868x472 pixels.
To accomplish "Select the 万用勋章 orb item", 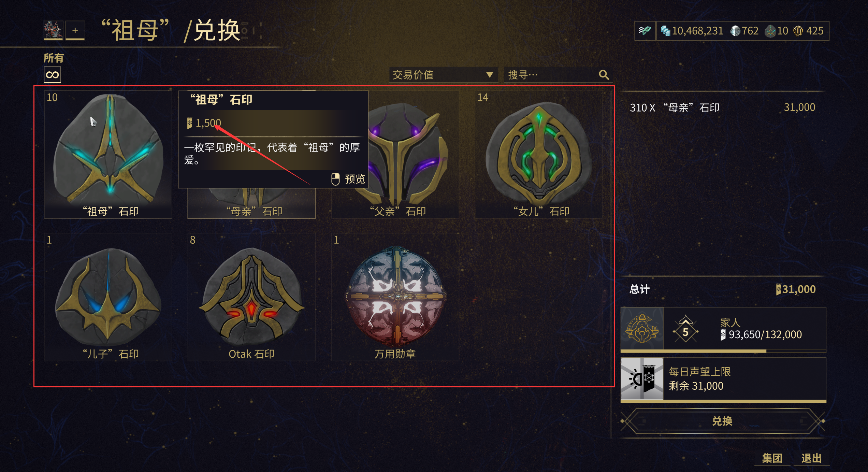I will pyautogui.click(x=395, y=297).
